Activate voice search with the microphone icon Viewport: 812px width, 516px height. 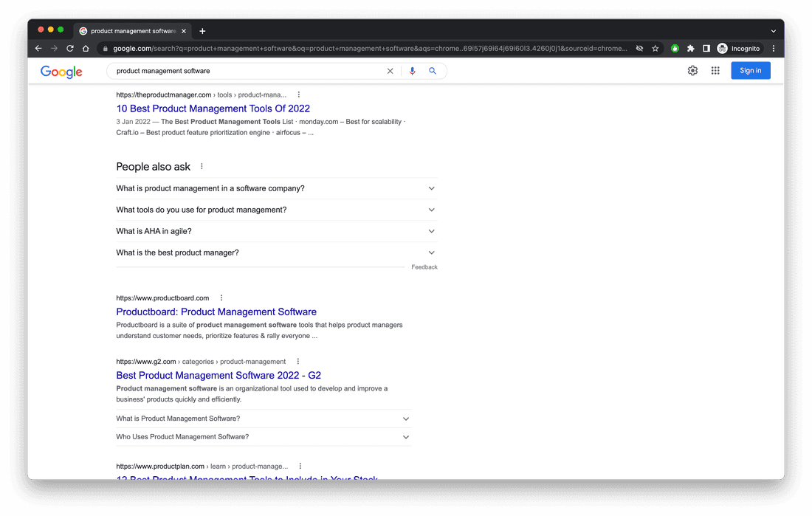click(x=412, y=71)
